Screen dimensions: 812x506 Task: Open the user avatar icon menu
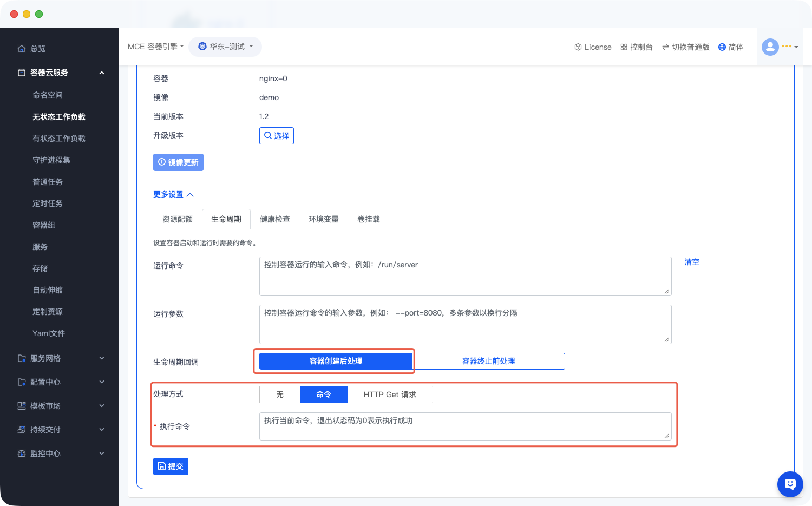point(770,47)
